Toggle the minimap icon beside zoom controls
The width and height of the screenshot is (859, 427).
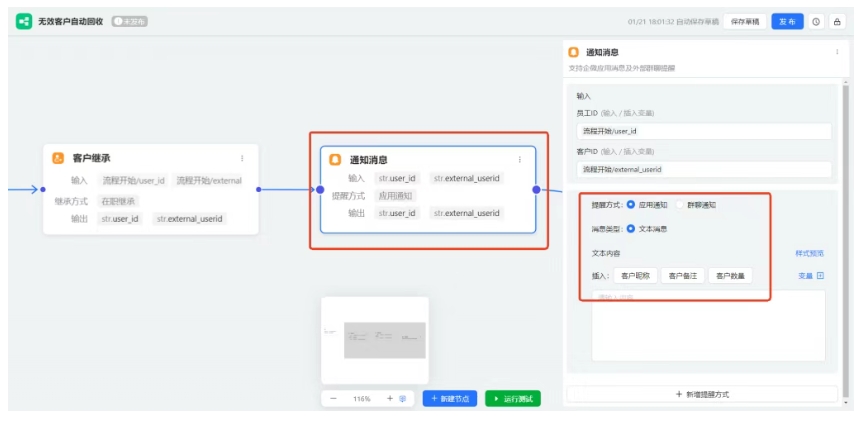coord(403,398)
